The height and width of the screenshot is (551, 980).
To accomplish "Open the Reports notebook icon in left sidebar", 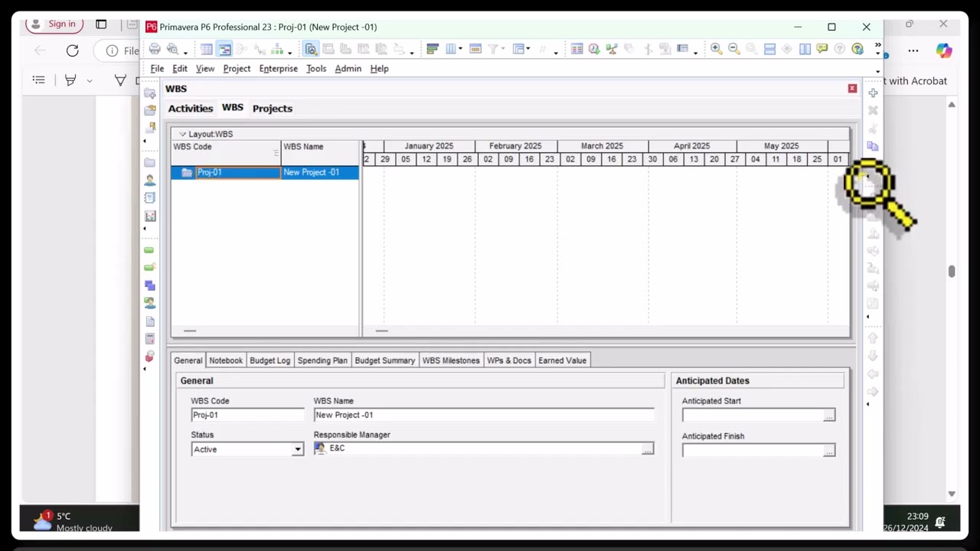I will click(149, 197).
